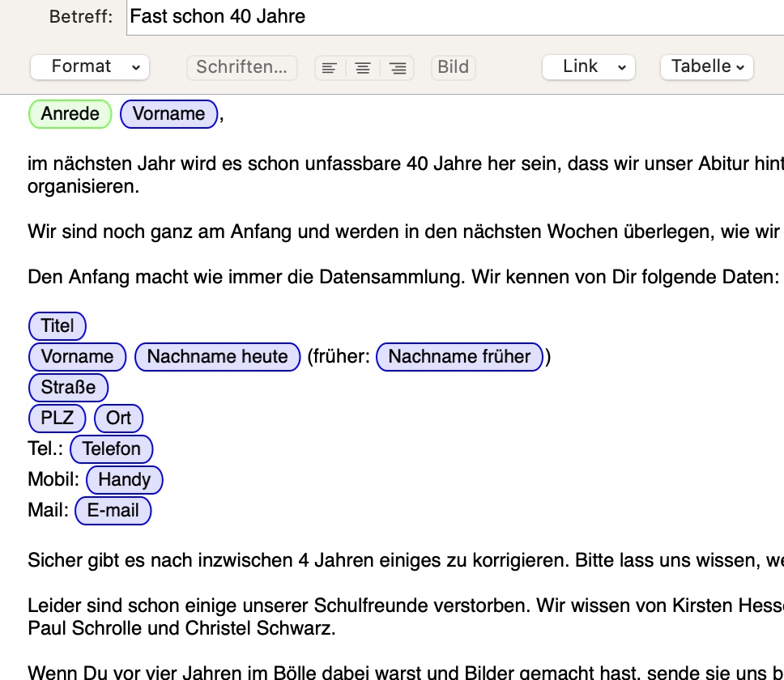Open the Format dropdown
Screen dimensions: 784x680
89,67
